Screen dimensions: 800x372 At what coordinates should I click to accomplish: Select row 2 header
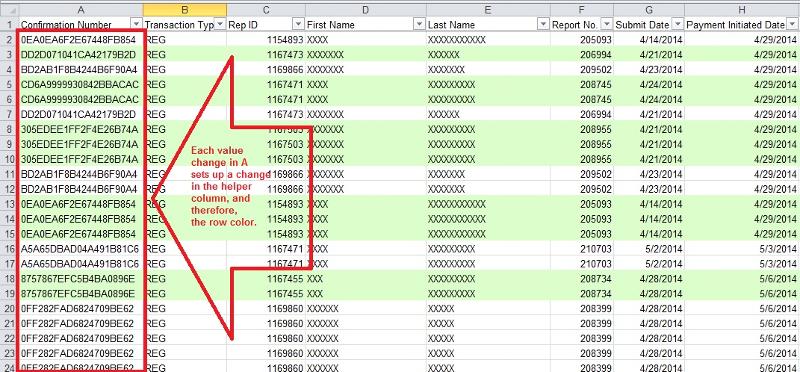(x=10, y=39)
